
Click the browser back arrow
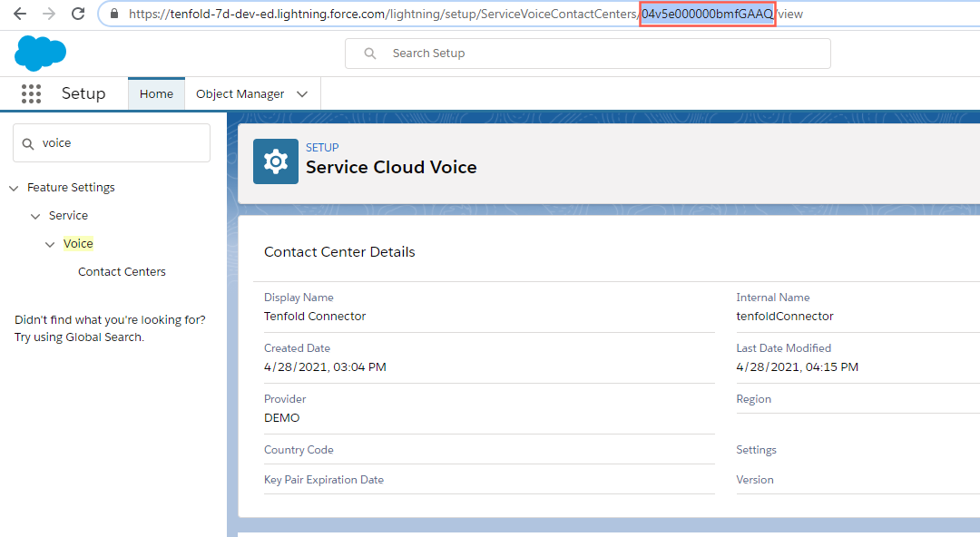coord(20,15)
